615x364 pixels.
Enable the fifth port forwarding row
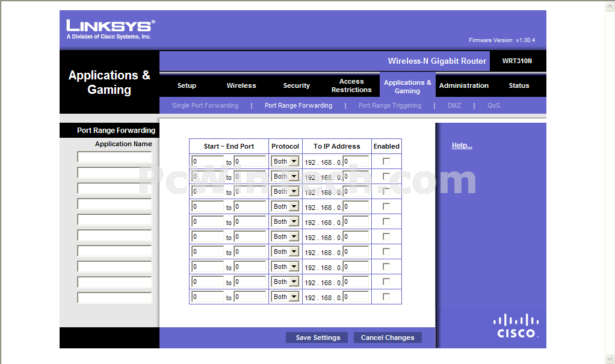(386, 221)
